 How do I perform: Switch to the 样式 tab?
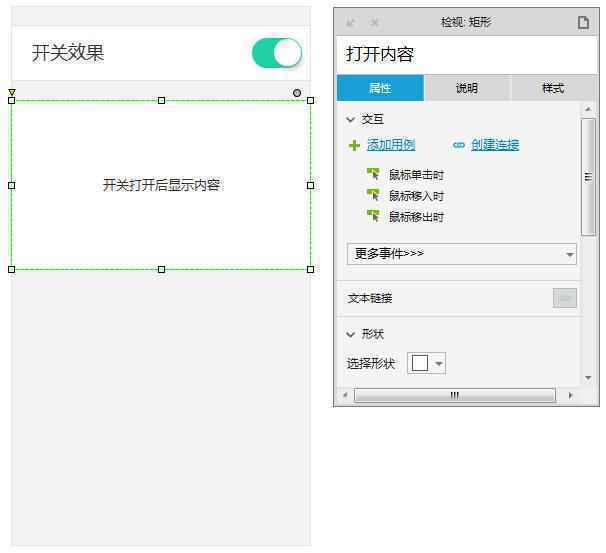click(x=553, y=88)
